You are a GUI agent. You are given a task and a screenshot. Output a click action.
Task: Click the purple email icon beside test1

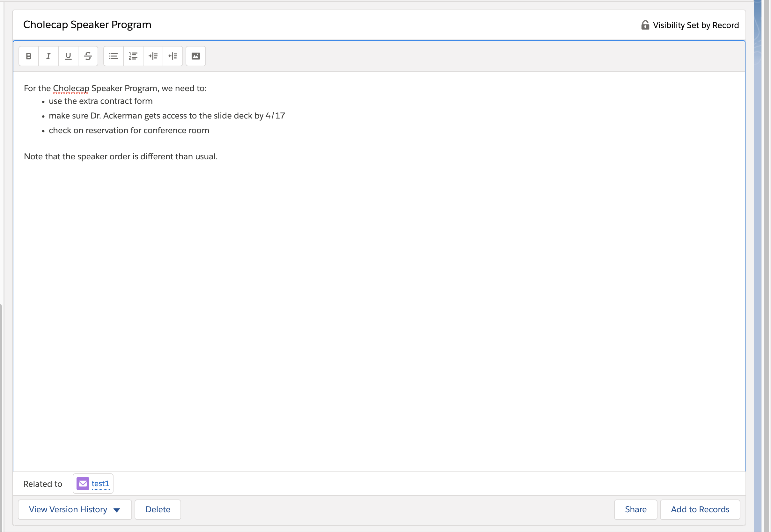[x=83, y=483]
